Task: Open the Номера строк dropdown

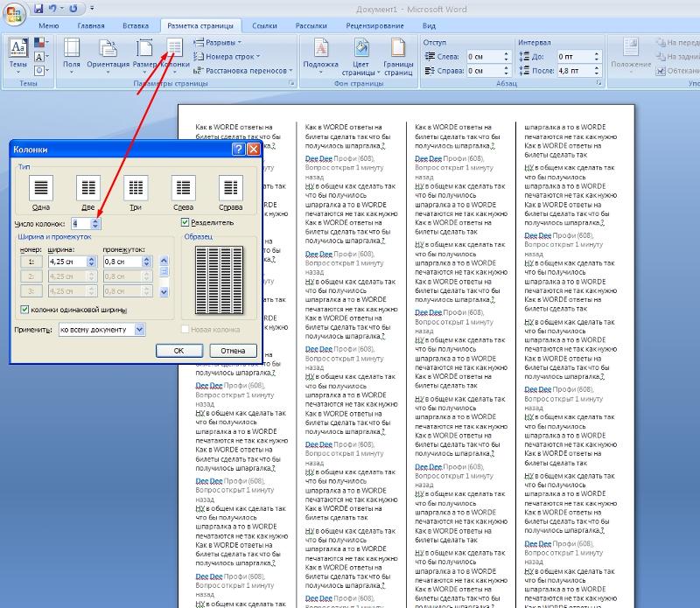Action: [227, 57]
